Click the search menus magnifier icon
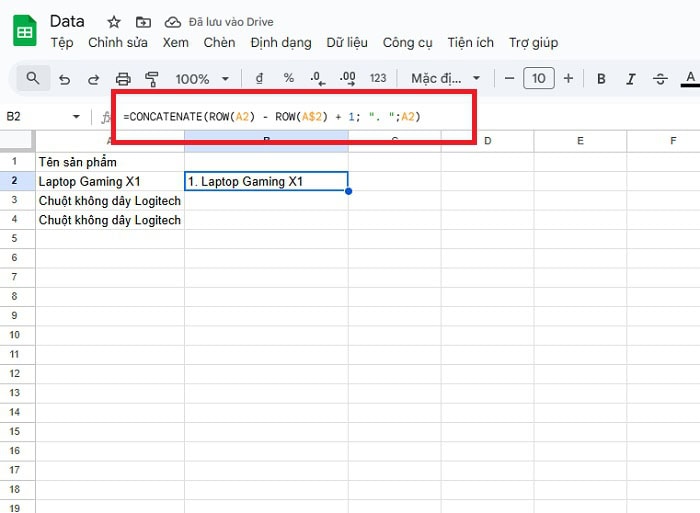The height and width of the screenshot is (513, 700). (33, 78)
